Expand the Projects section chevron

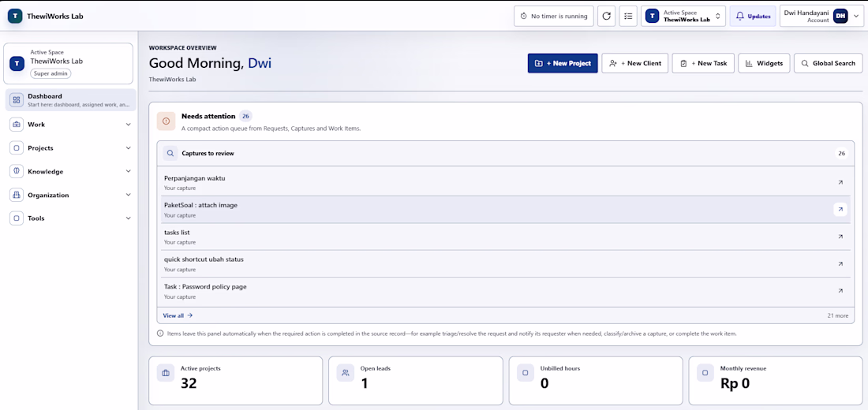point(129,148)
